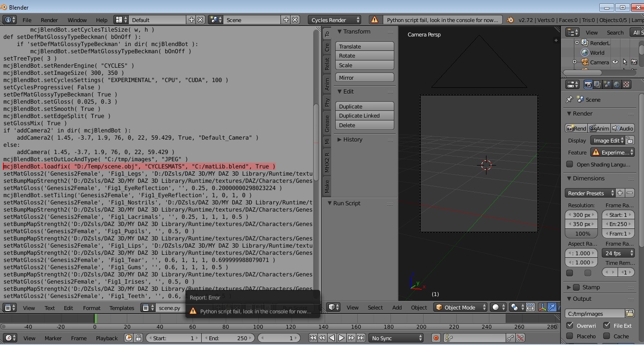Uncheck the Overwrite output option
The height and width of the screenshot is (345, 644).
(570, 325)
